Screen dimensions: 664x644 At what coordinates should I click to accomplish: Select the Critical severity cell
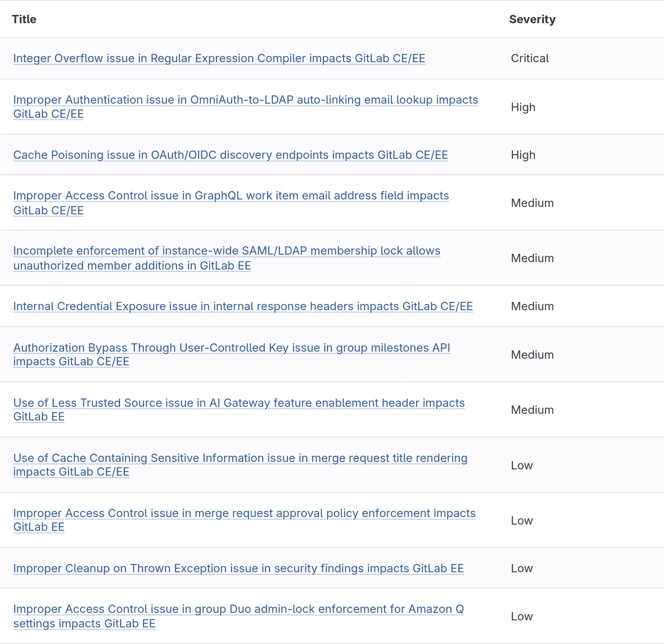530,58
